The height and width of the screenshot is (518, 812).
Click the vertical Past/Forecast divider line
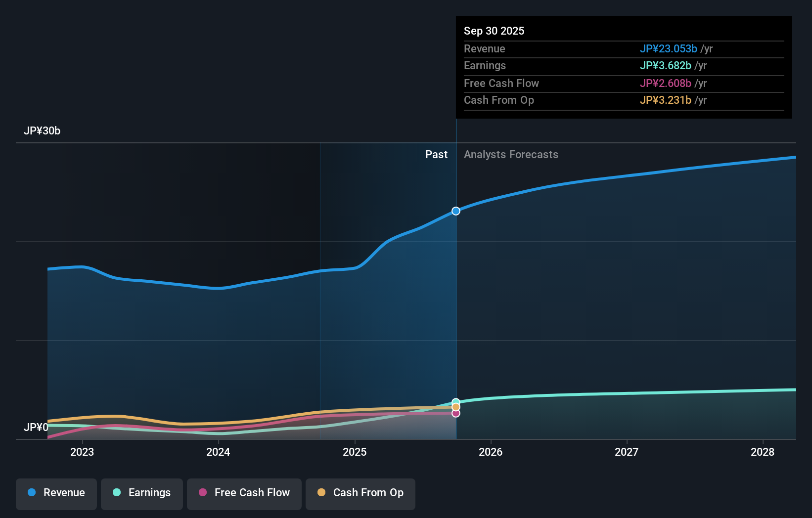click(455, 297)
